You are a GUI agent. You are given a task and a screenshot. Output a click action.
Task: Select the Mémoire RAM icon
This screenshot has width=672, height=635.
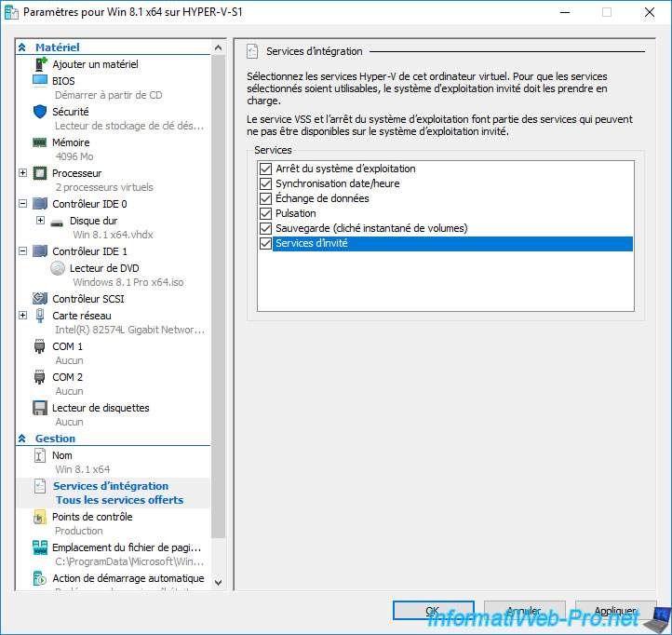tap(40, 142)
